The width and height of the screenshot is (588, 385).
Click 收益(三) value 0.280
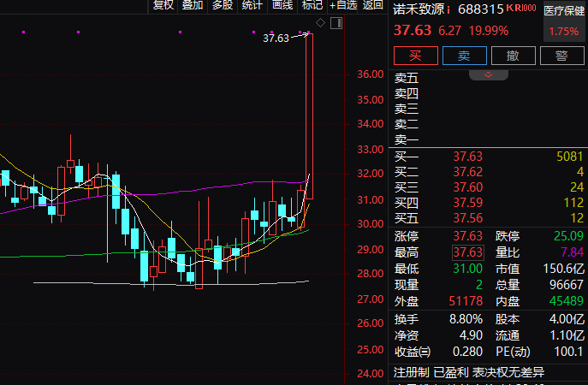pos(467,352)
